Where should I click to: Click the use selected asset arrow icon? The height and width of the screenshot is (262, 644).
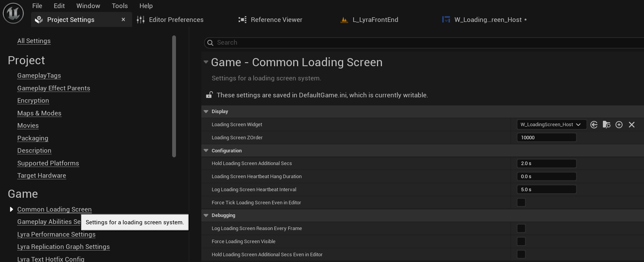[594, 125]
